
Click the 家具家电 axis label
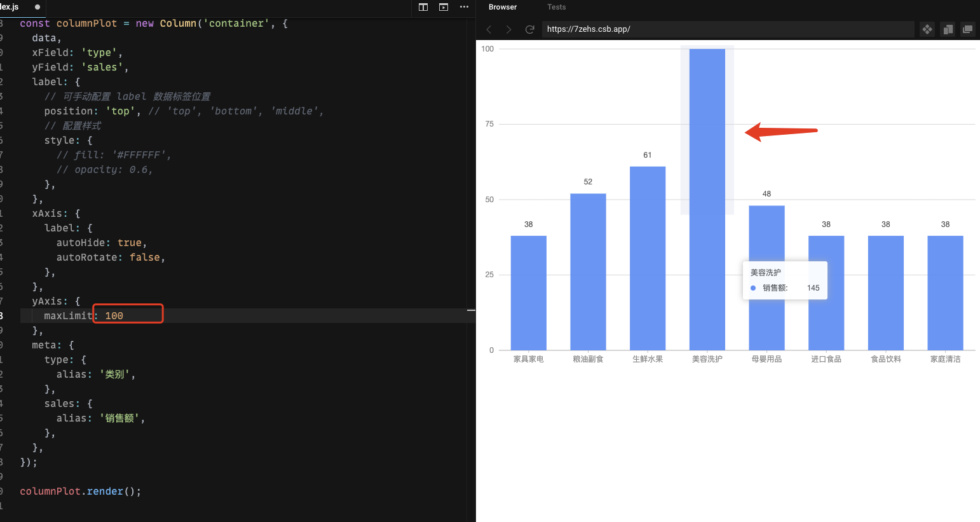528,359
